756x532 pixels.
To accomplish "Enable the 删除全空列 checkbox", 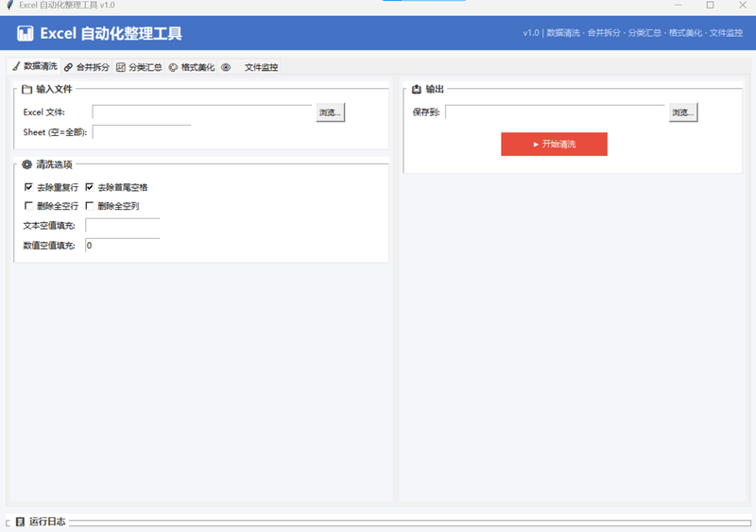I will pos(89,206).
